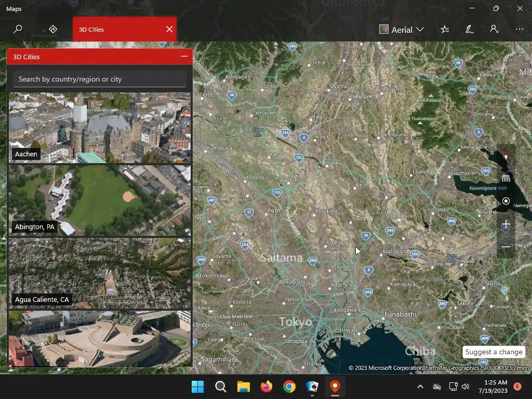The width and height of the screenshot is (532, 399).
Task: Reset map rotation with the compass icon
Action: [506, 155]
